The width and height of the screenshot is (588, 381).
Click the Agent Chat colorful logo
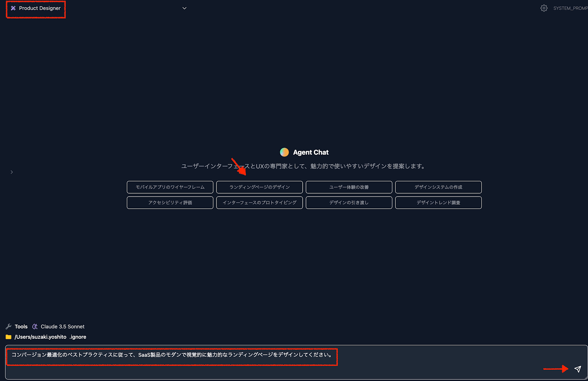(284, 152)
